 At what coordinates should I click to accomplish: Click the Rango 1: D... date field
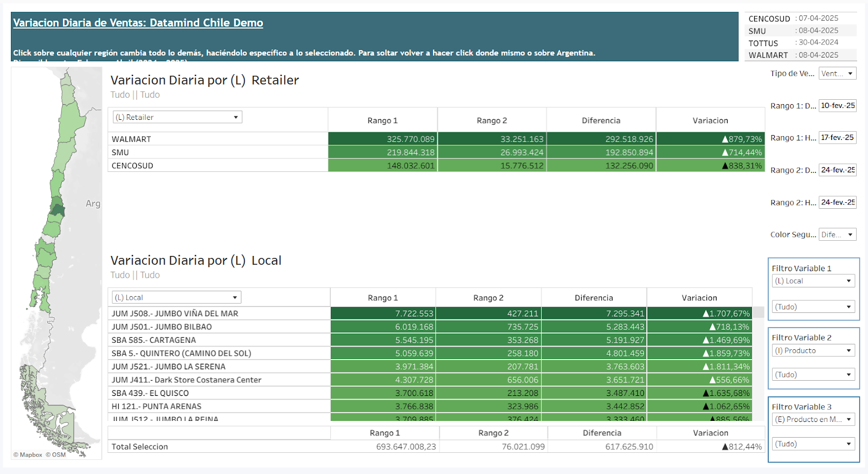click(x=838, y=106)
